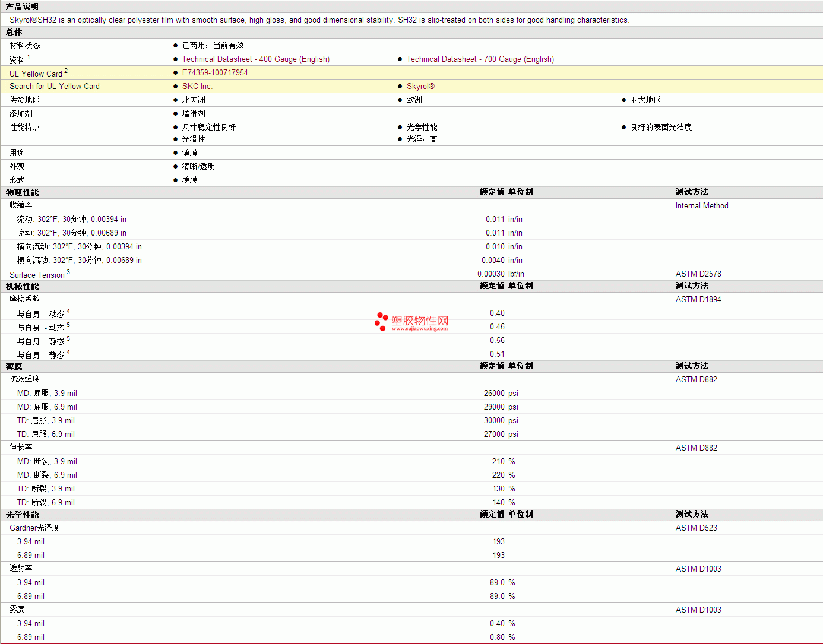Click the 收缩率 row label
823x644 pixels.
[21, 205]
